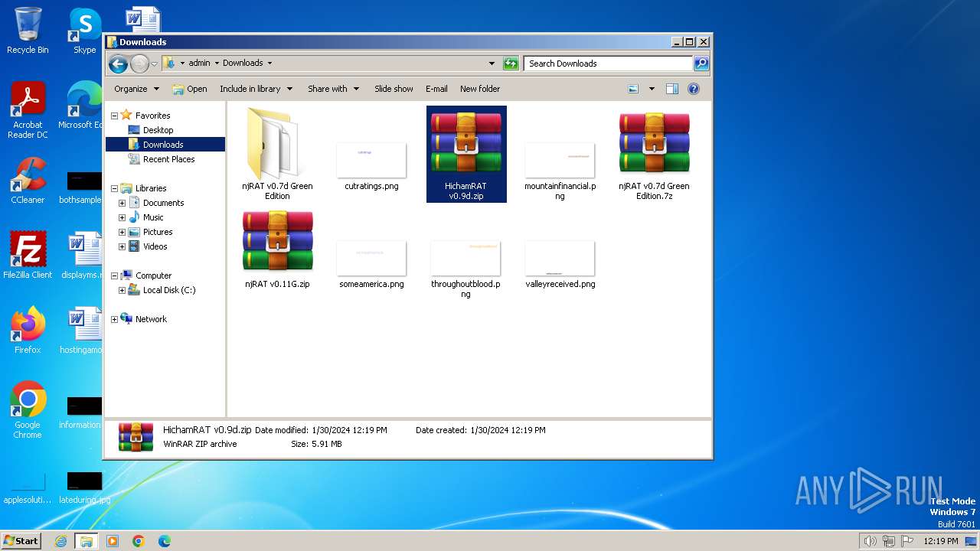This screenshot has height=551, width=980.
Task: Open Chrome from the taskbar
Action: (139, 541)
